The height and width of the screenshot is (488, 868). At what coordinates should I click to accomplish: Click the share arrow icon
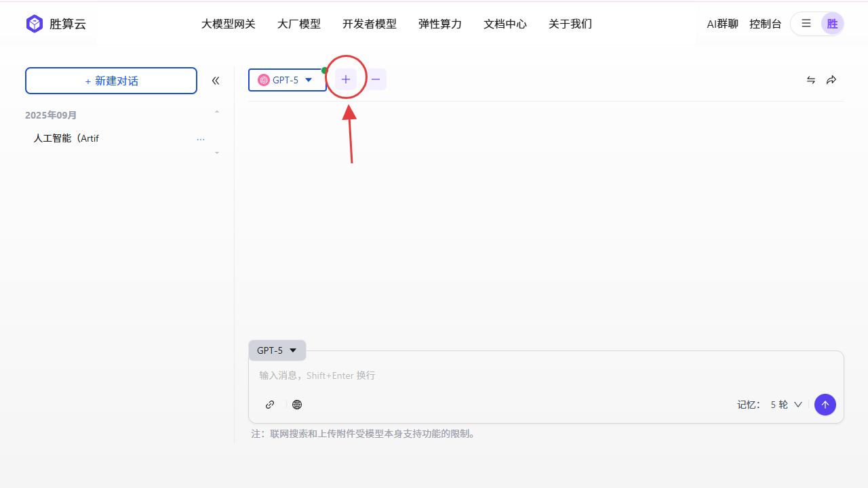[x=831, y=80]
